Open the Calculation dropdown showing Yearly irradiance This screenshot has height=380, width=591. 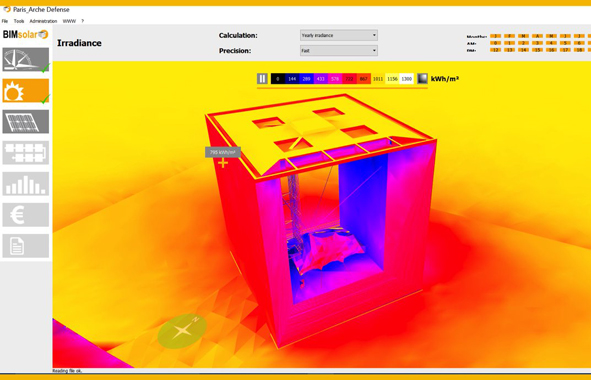pos(339,35)
